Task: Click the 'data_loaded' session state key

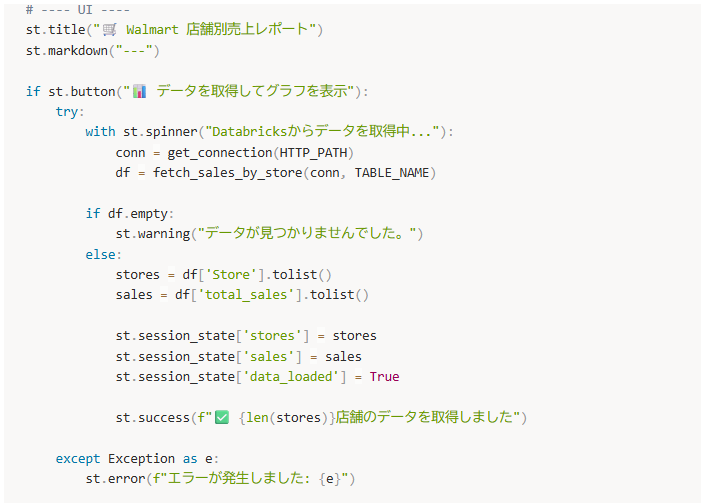Action: 291,376
